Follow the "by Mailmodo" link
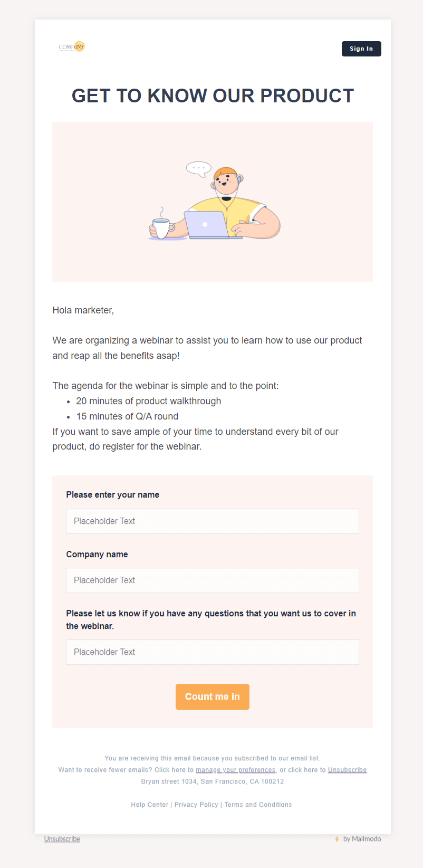 pos(362,839)
